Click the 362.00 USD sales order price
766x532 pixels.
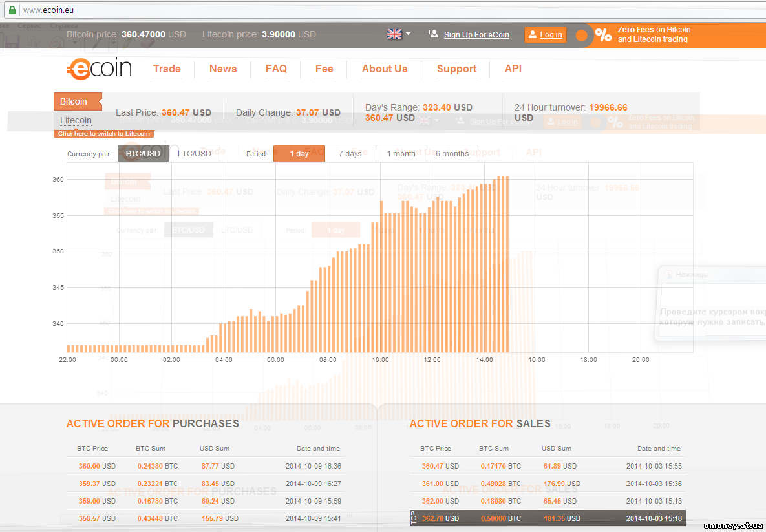pyautogui.click(x=441, y=501)
